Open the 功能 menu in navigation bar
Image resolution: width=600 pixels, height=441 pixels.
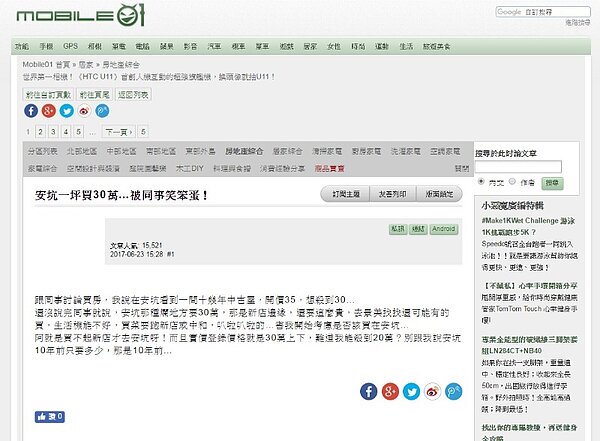click(22, 46)
